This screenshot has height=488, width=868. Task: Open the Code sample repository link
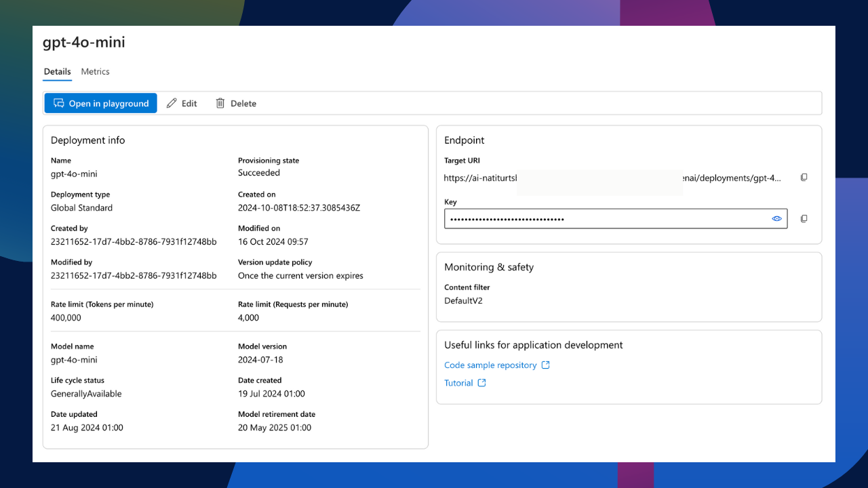click(x=497, y=365)
